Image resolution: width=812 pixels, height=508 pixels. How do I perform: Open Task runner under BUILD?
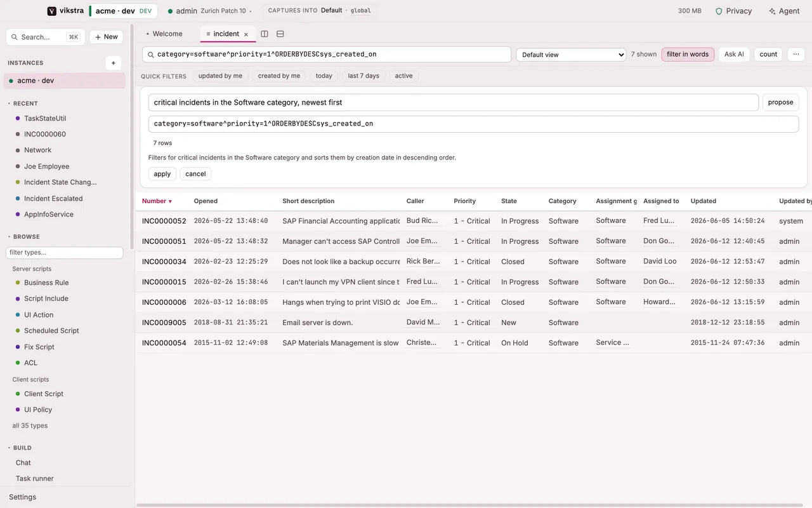(35, 479)
